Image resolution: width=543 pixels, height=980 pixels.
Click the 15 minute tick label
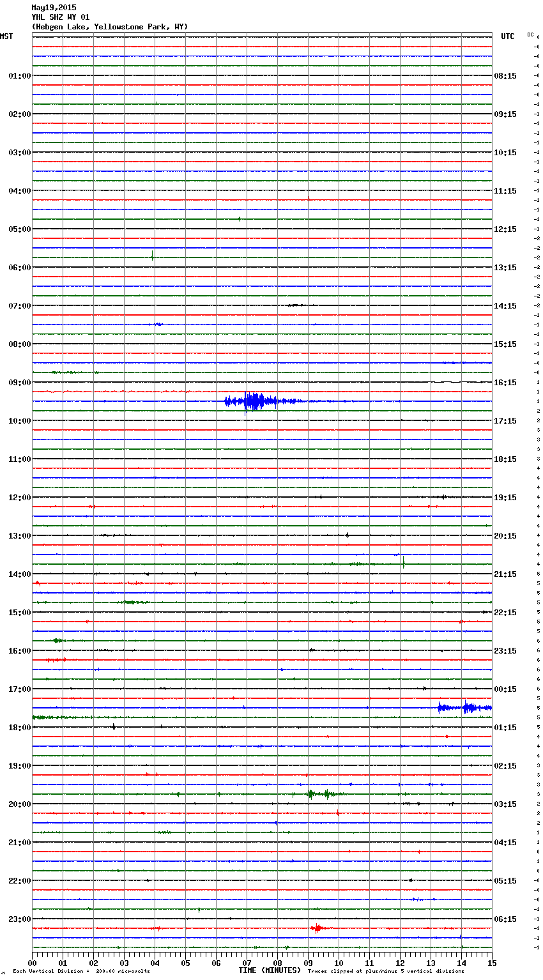coord(492,963)
